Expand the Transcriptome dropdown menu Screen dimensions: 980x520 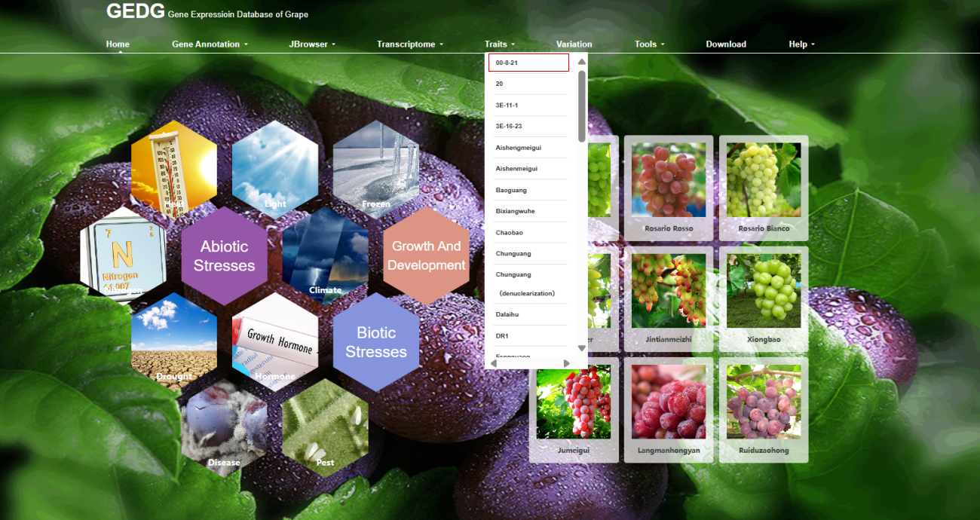click(410, 44)
